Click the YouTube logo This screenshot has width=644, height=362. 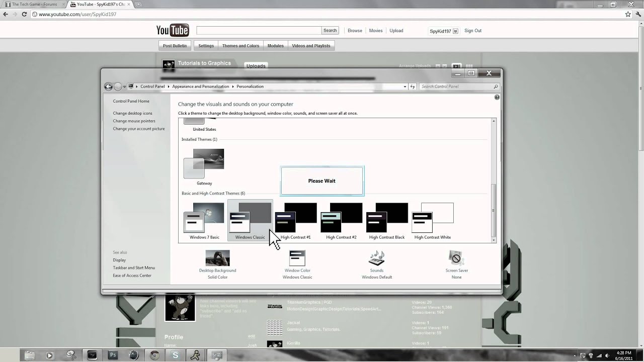point(173,30)
